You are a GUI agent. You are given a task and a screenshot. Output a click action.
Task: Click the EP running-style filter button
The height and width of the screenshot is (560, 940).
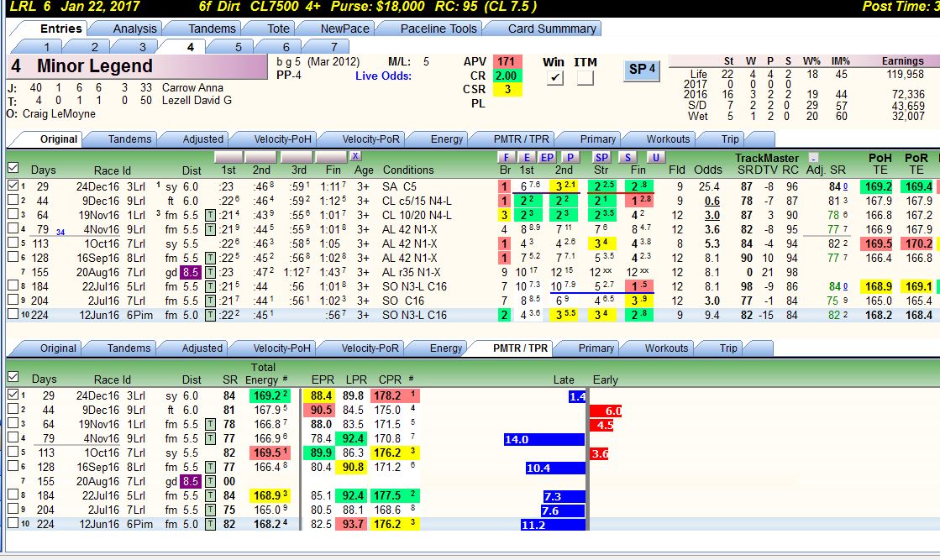(x=547, y=157)
